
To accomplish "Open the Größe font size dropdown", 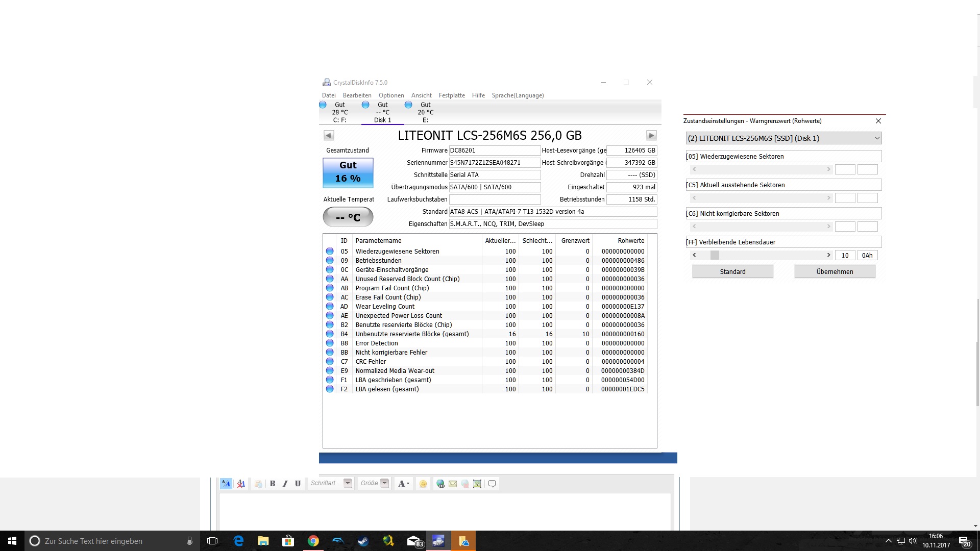I will [385, 483].
